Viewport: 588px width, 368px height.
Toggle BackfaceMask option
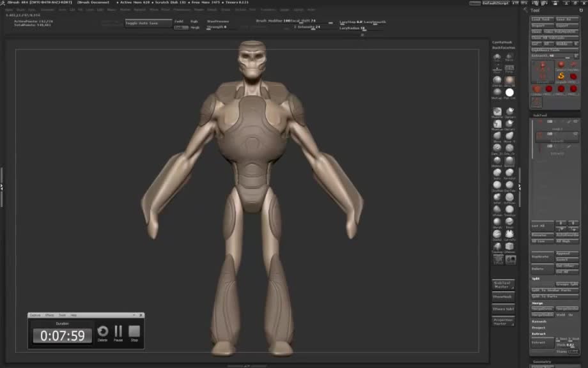[x=503, y=48]
